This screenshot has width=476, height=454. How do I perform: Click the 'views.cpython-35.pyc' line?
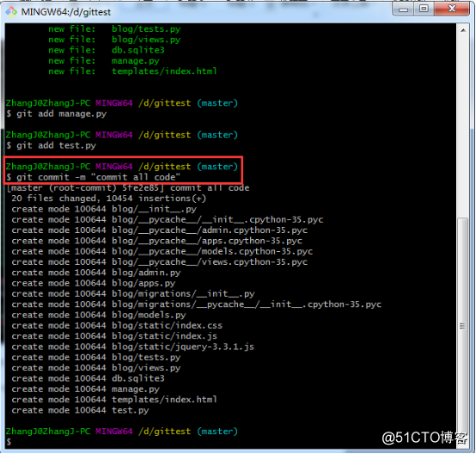(x=159, y=262)
